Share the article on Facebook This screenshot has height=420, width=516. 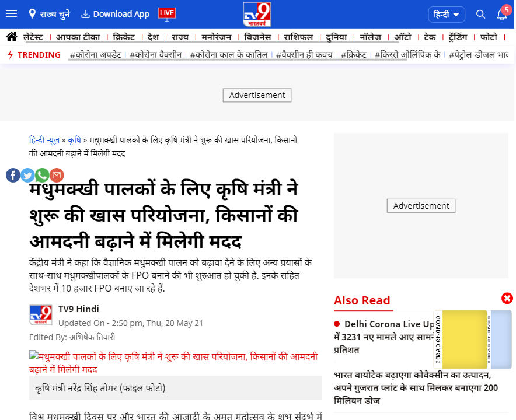point(13,175)
